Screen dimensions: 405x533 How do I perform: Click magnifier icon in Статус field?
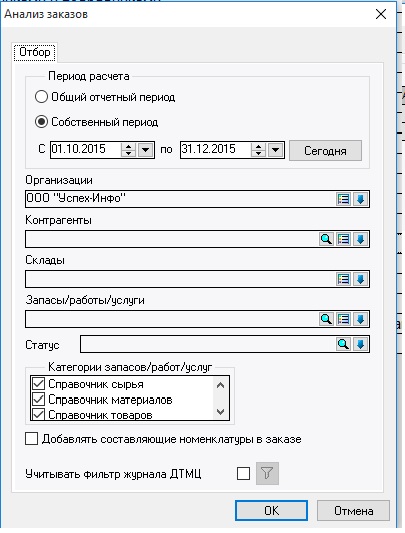343,344
